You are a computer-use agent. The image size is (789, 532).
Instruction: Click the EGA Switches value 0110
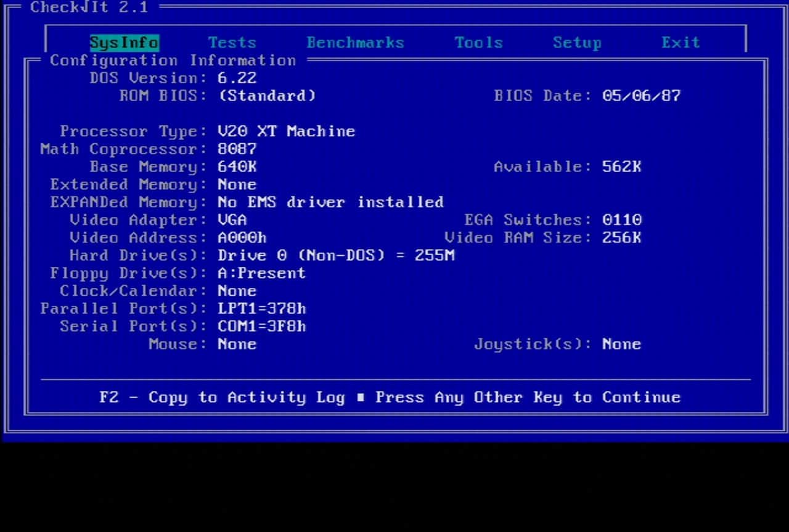[x=621, y=220]
